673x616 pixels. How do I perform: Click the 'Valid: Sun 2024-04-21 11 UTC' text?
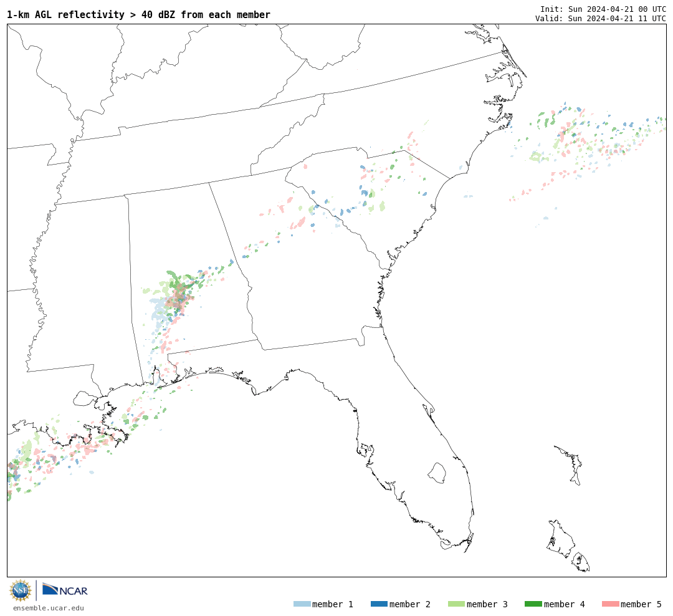pyautogui.click(x=601, y=19)
